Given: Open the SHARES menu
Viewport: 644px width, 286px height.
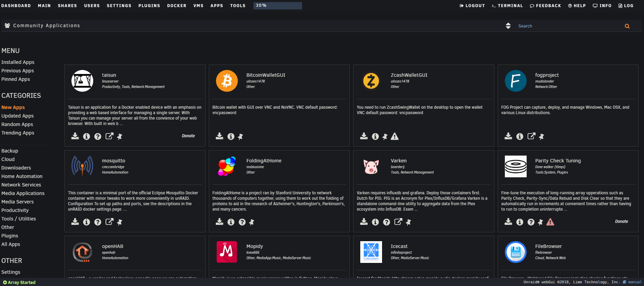Looking at the screenshot, I should [67, 6].
